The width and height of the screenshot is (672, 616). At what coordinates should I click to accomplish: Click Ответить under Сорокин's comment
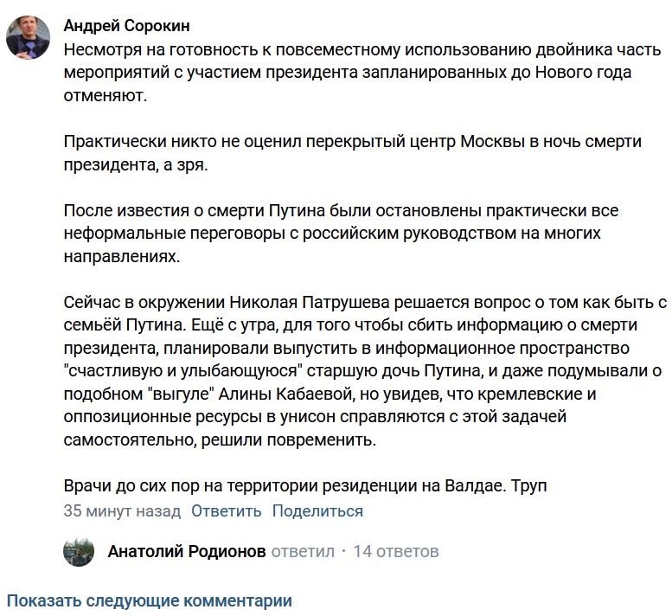pyautogui.click(x=226, y=511)
